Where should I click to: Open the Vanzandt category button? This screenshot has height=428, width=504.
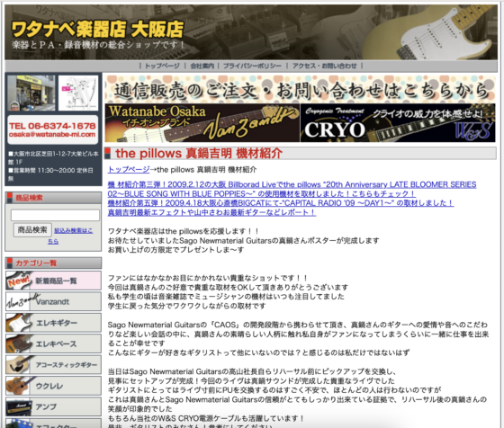click(x=53, y=301)
